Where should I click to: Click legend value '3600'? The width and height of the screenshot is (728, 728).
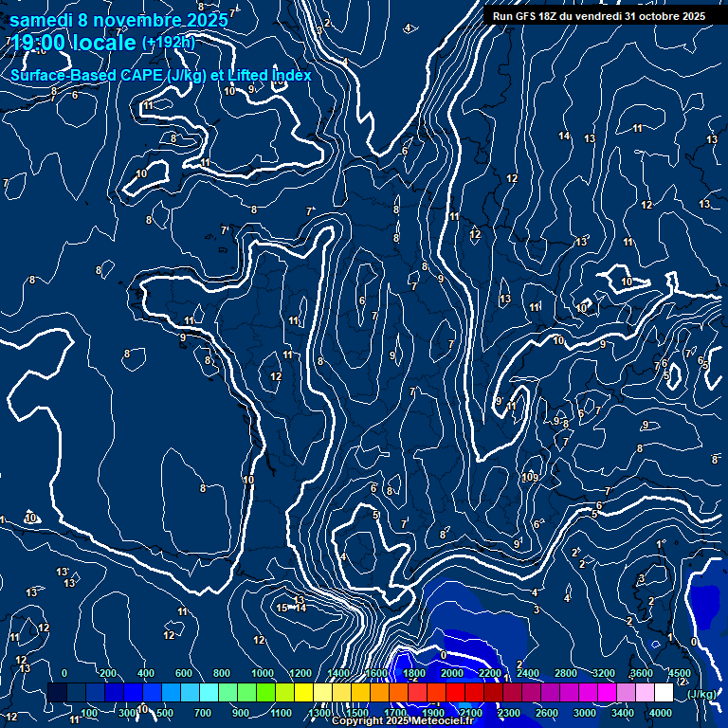642,673
